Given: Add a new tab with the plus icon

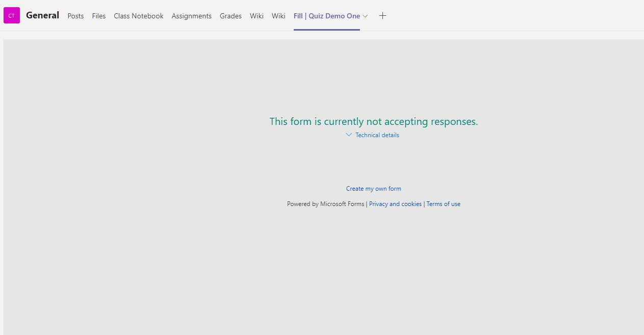Looking at the screenshot, I should (383, 16).
